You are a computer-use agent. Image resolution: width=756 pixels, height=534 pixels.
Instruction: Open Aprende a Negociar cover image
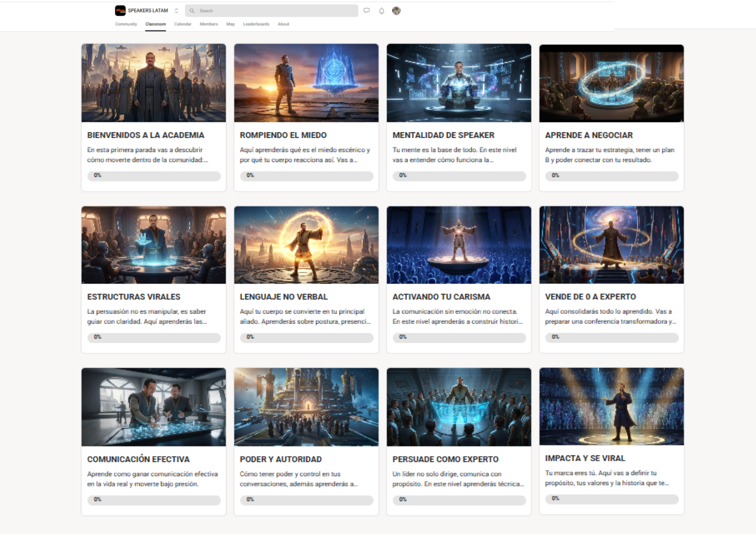tap(612, 83)
